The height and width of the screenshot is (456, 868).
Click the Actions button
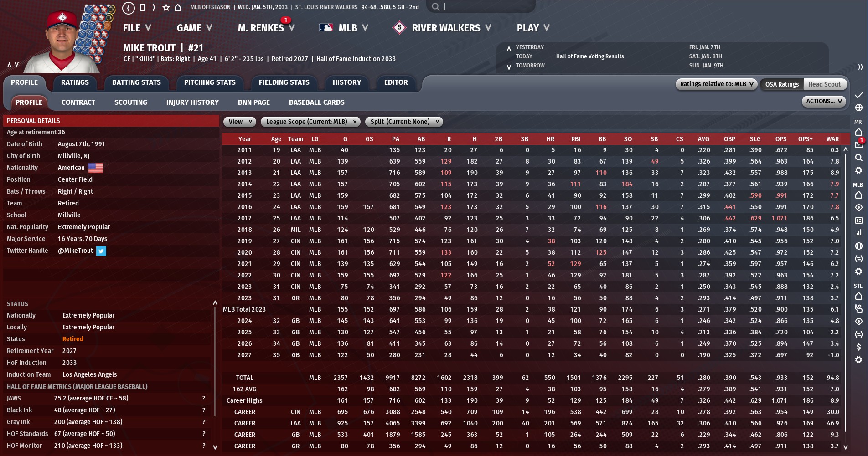pyautogui.click(x=823, y=102)
